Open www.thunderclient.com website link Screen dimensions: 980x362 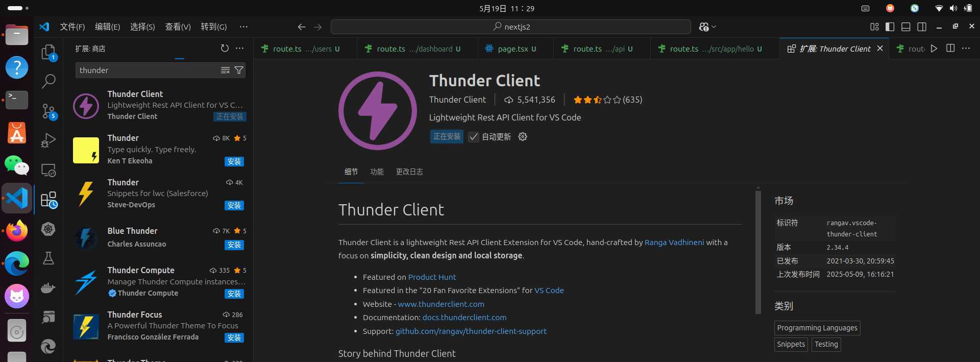[x=441, y=304]
